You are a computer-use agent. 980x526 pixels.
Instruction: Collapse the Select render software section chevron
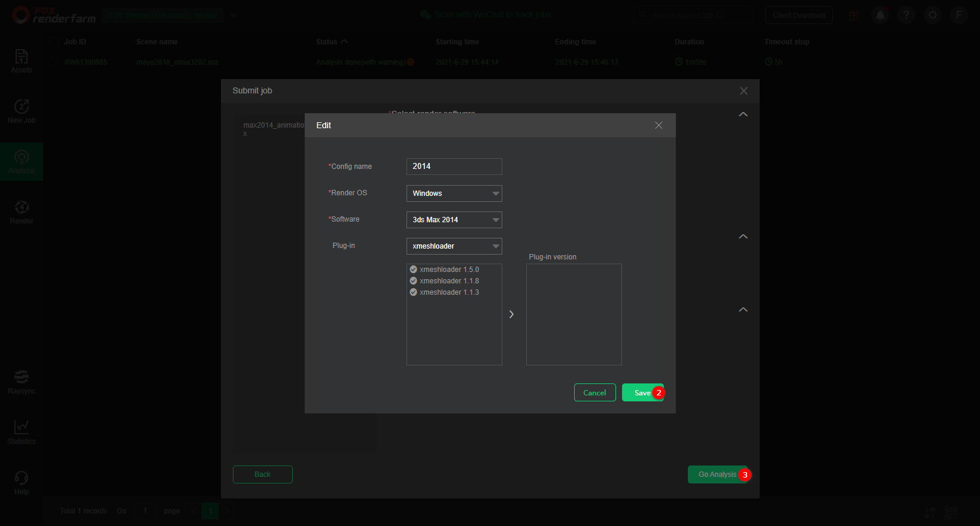pyautogui.click(x=743, y=114)
